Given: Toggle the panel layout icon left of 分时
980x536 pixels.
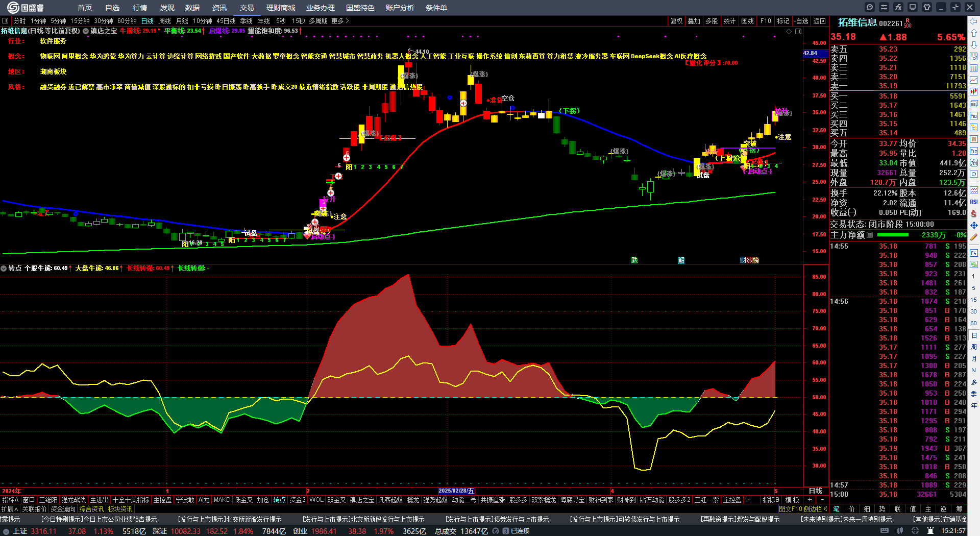Looking at the screenshot, I should click(5, 21).
